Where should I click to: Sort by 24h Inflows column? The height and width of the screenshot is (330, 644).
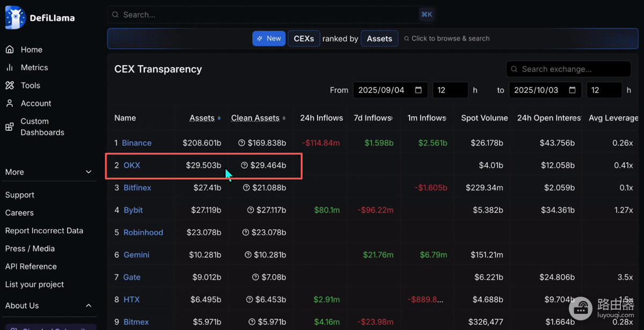(321, 118)
